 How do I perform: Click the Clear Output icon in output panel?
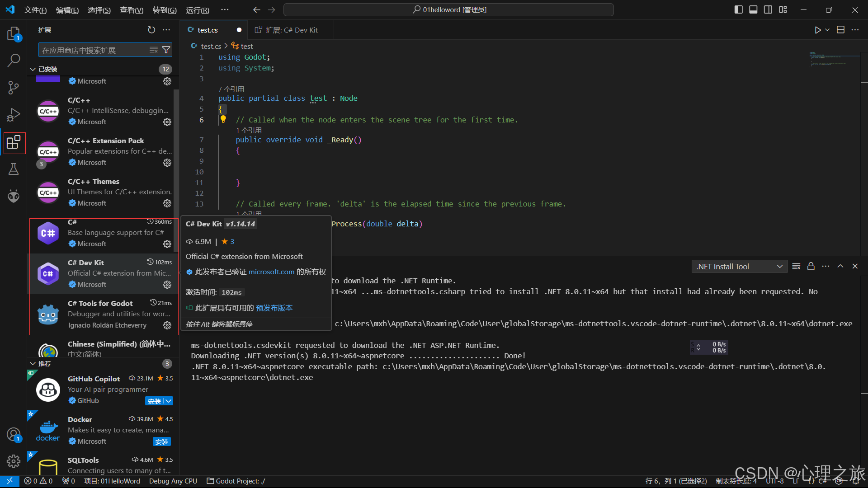(x=796, y=266)
